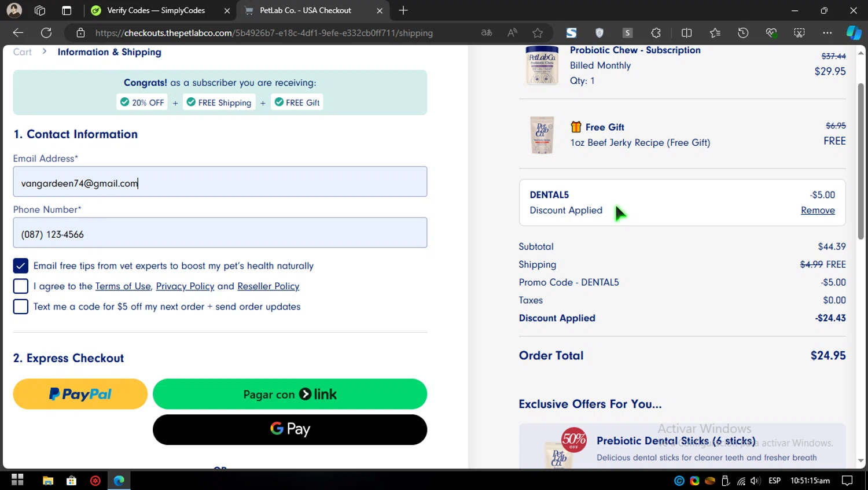Open the Extensions puzzle icon
Image resolution: width=868 pixels, height=490 pixels.
(656, 33)
